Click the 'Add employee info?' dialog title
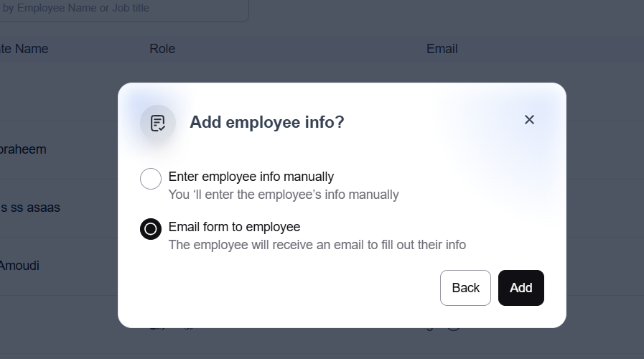 267,122
